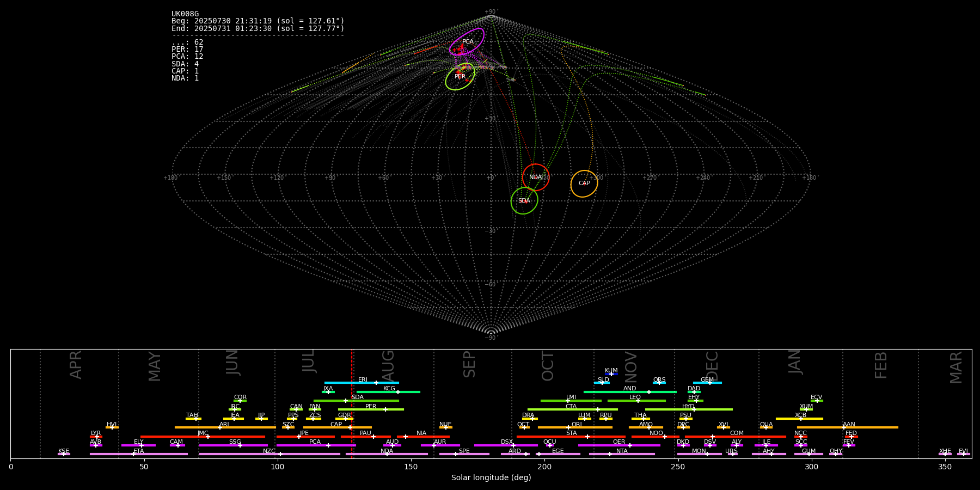
Task: Click the ETA shower bar in timeline
Action: click(x=138, y=454)
